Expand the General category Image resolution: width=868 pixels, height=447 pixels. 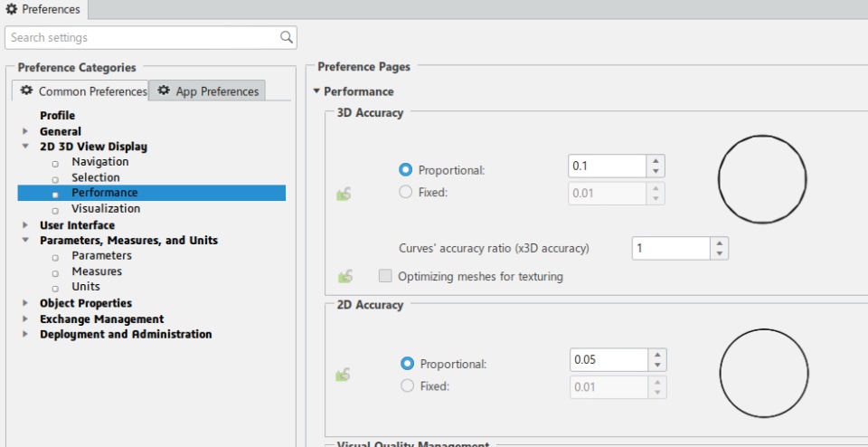click(26, 131)
